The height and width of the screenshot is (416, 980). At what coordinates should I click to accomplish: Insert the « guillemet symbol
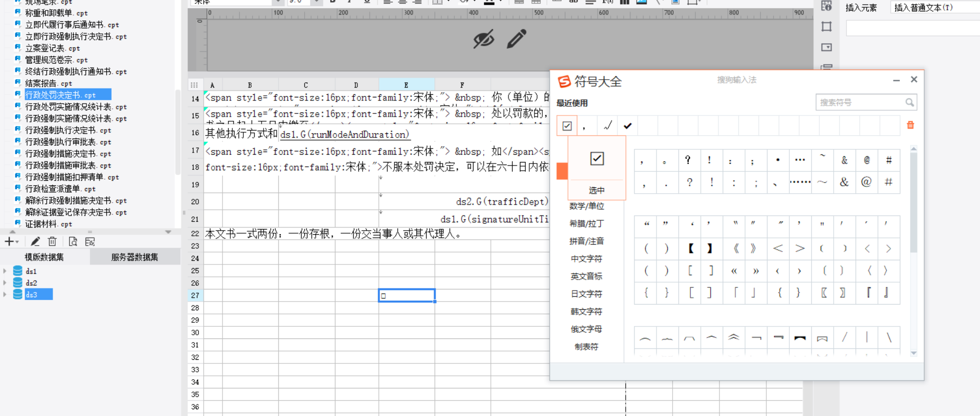(x=734, y=271)
